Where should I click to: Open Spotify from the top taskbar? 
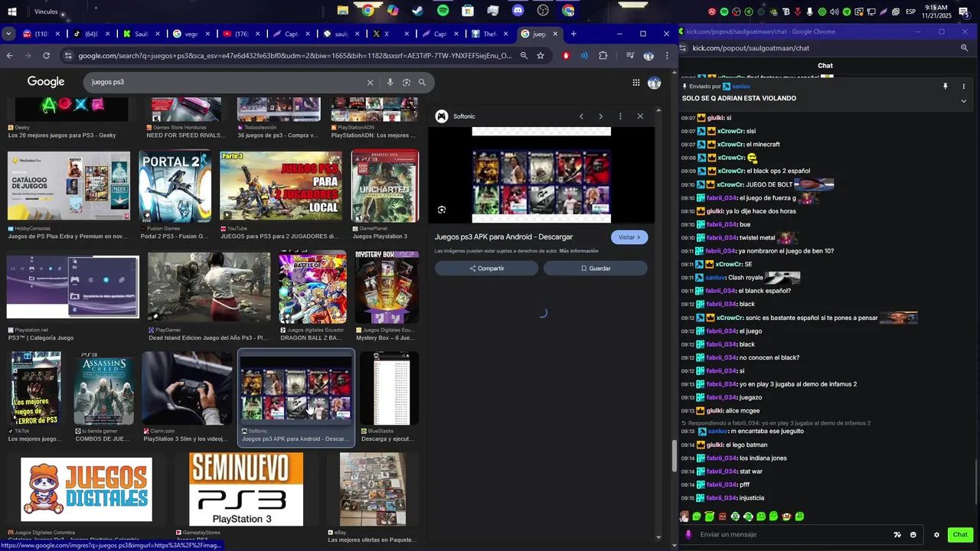coord(443,11)
